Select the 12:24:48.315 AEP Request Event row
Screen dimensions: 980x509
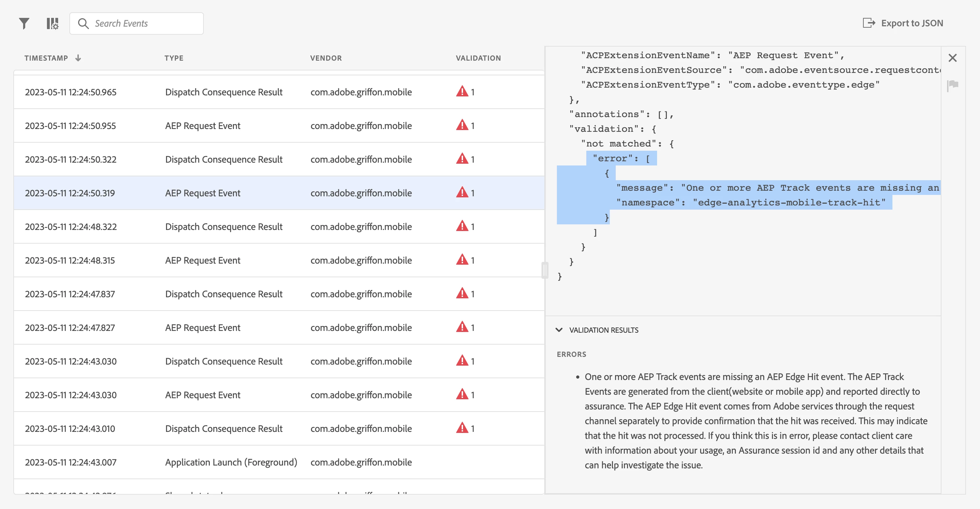[202, 260]
